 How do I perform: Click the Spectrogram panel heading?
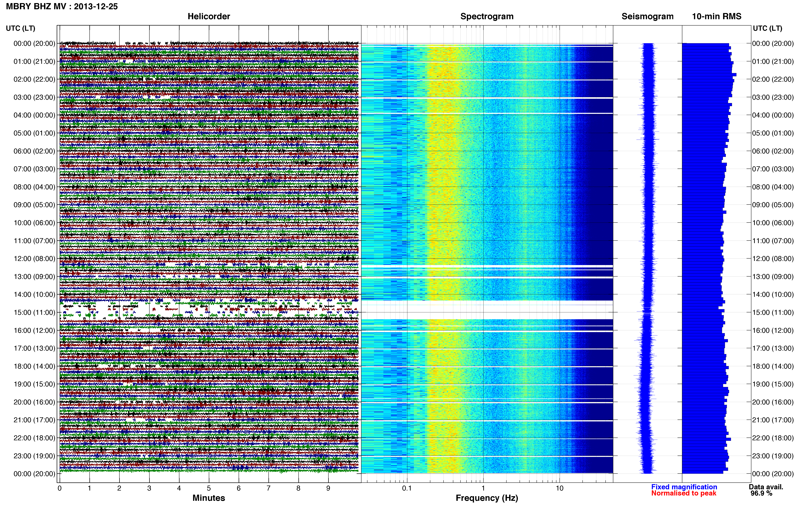coord(487,16)
